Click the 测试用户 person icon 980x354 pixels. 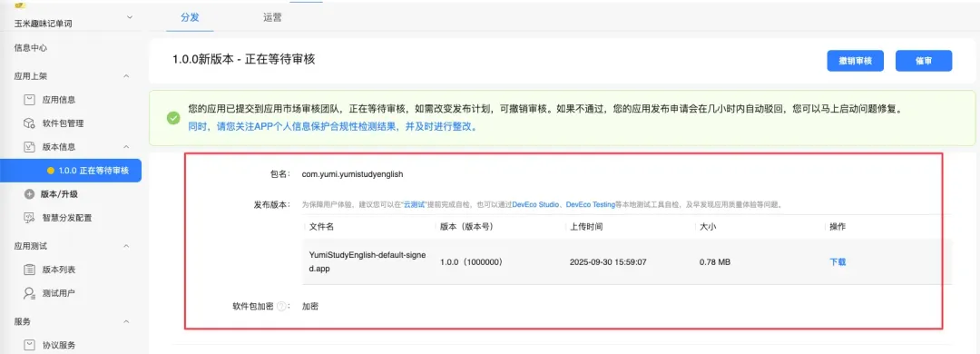point(29,293)
